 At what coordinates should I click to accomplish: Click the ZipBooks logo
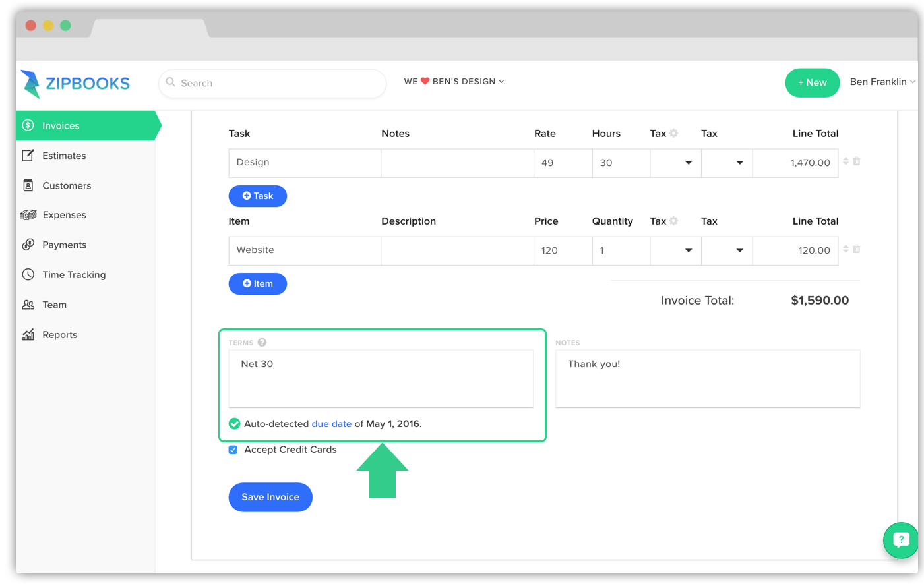[75, 84]
